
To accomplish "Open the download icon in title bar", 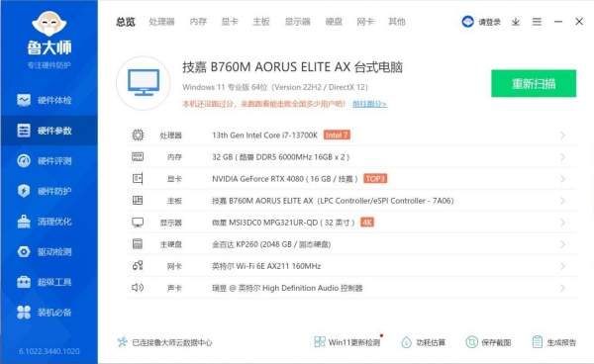I will tap(516, 22).
